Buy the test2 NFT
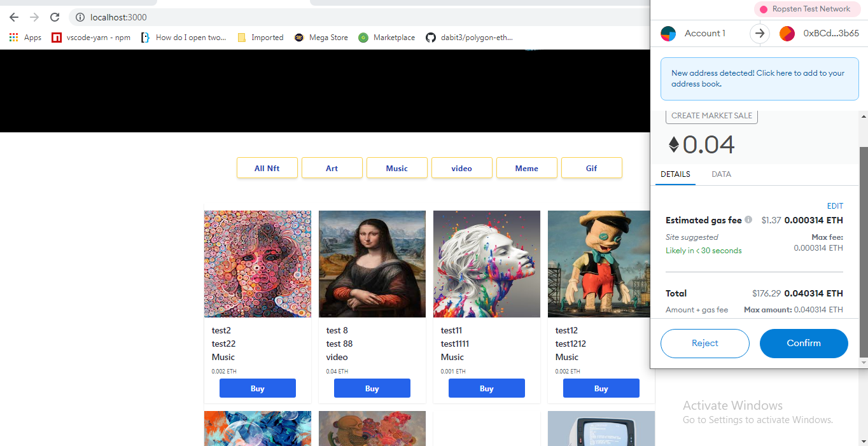 tap(258, 388)
